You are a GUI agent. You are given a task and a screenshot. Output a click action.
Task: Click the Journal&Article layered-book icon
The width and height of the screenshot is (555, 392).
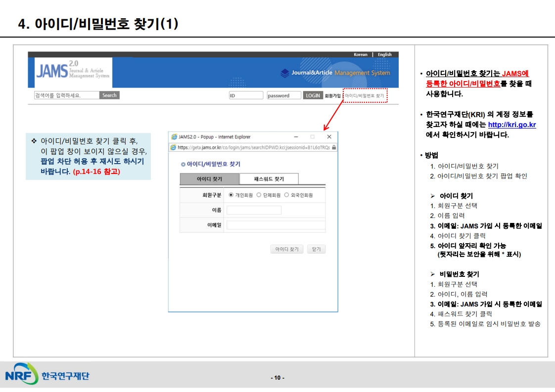pyautogui.click(x=285, y=73)
